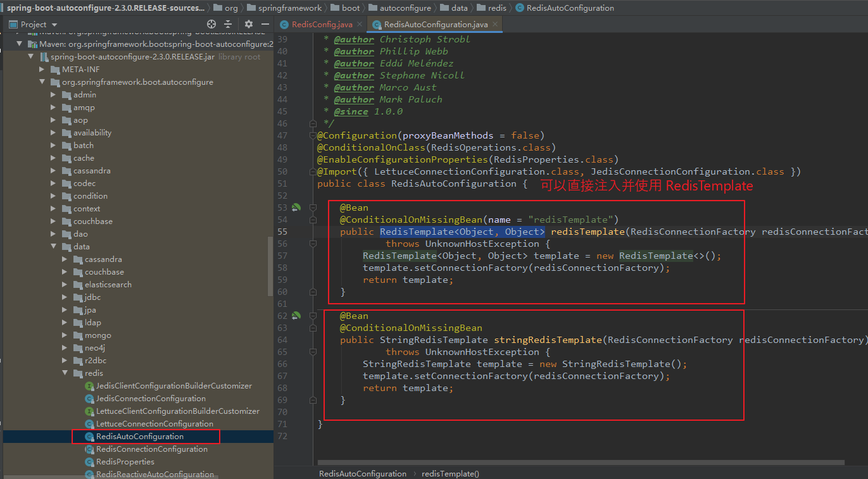Select the cache package row
Viewport: 868px width, 479px height.
point(138,158)
